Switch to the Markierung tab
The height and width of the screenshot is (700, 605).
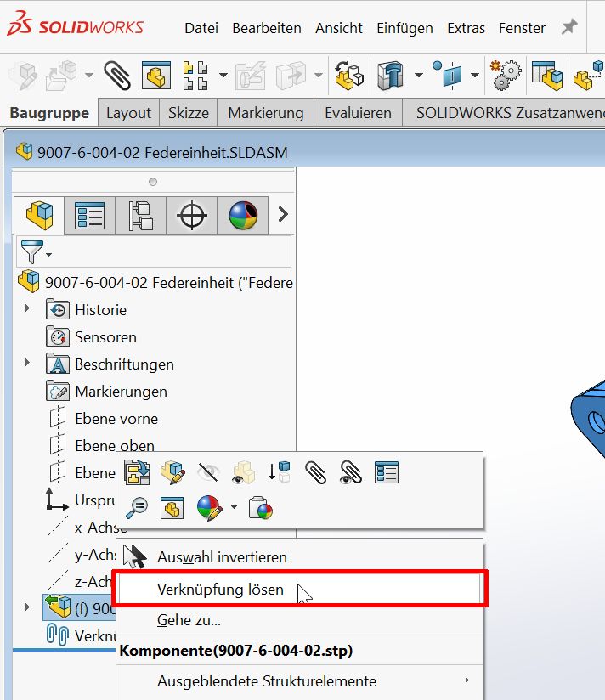[x=266, y=113]
